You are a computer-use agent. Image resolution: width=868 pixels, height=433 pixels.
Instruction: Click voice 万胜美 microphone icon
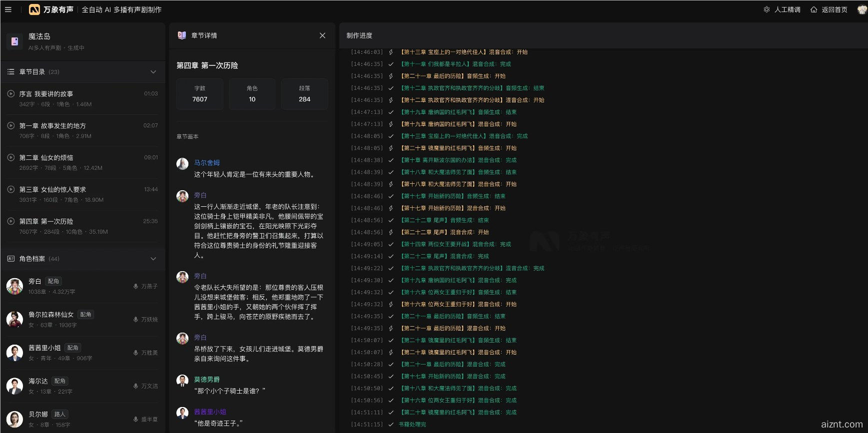tap(135, 353)
